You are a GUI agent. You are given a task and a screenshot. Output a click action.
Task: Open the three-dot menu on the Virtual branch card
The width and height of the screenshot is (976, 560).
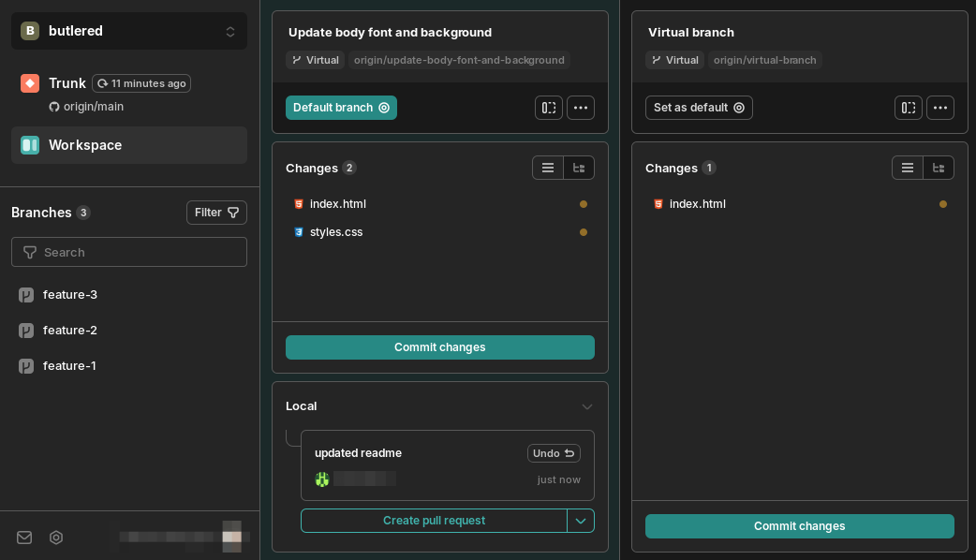pyautogui.click(x=940, y=107)
